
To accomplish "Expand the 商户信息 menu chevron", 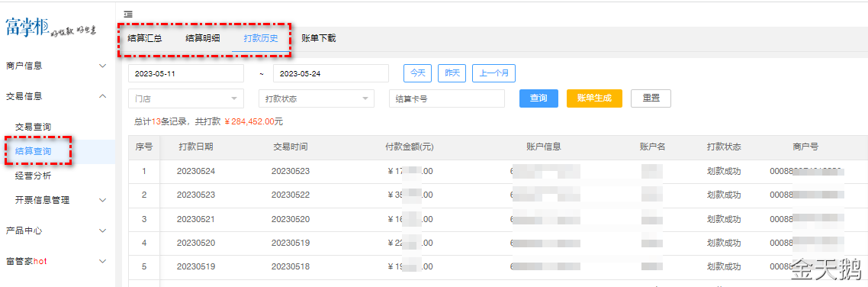I will point(102,66).
